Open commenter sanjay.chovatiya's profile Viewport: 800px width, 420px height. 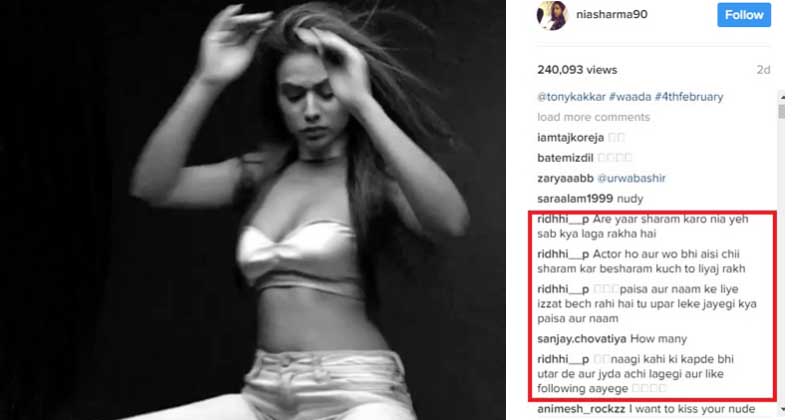582,339
